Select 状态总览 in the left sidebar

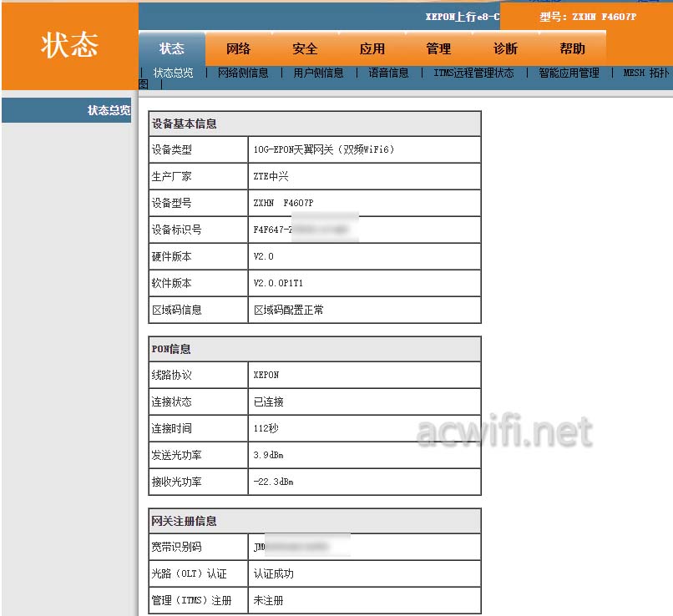[x=67, y=110]
